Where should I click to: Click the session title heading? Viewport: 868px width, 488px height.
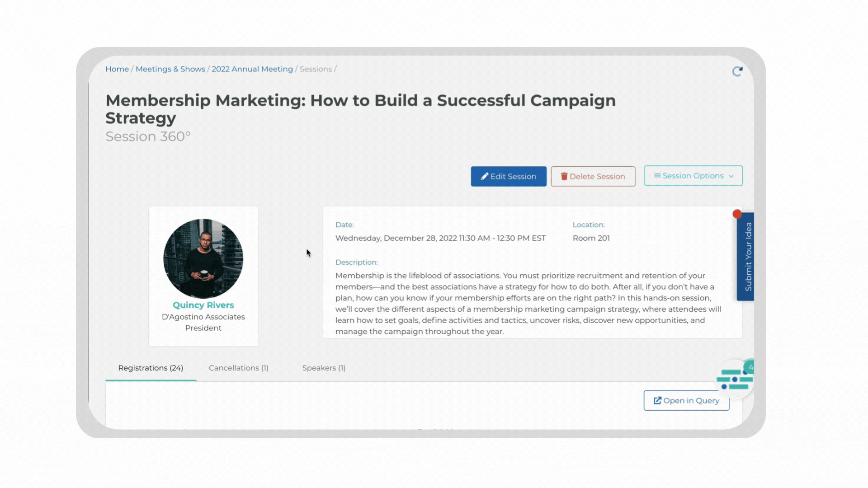(x=361, y=109)
